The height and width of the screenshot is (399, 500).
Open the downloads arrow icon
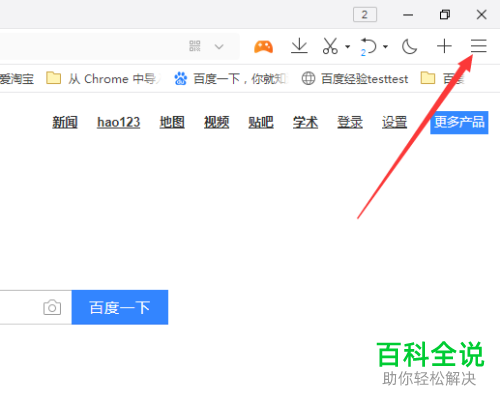coord(299,46)
